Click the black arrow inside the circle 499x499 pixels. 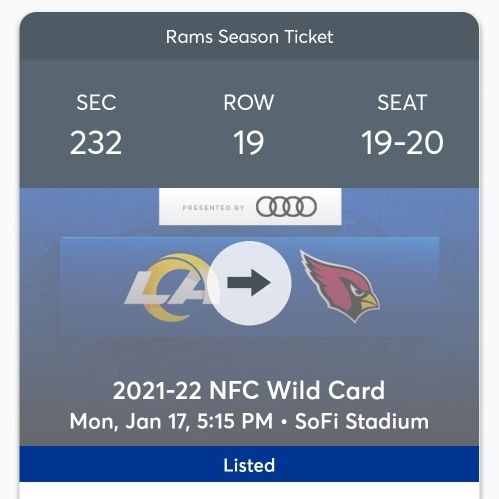click(x=249, y=283)
